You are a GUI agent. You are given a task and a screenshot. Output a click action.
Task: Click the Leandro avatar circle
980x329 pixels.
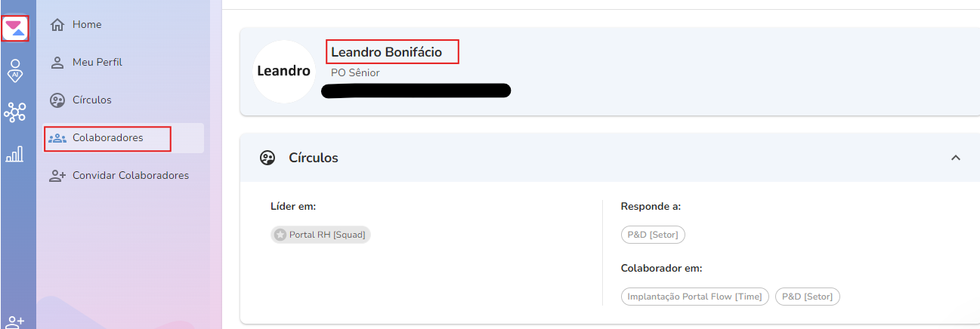pyautogui.click(x=283, y=72)
